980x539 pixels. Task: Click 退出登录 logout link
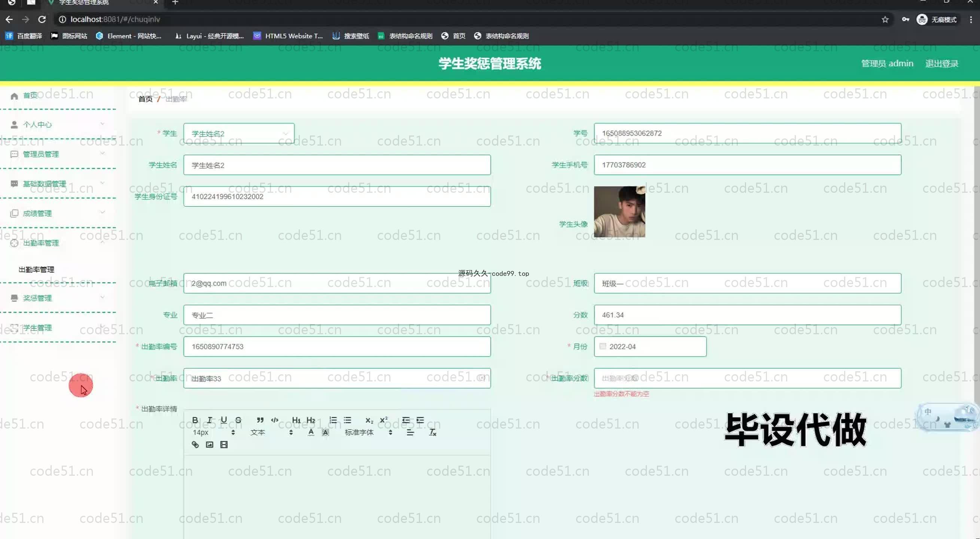pyautogui.click(x=941, y=64)
